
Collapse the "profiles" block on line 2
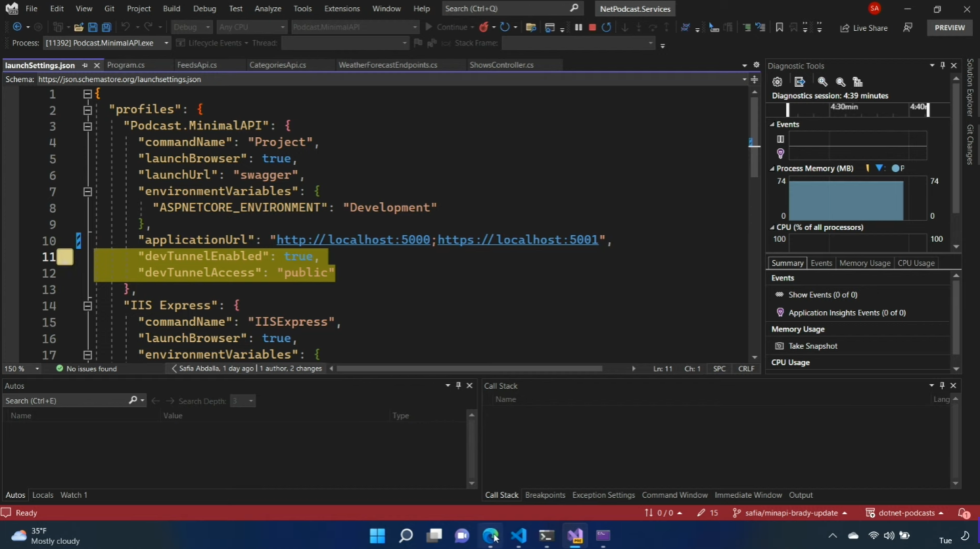click(x=87, y=110)
